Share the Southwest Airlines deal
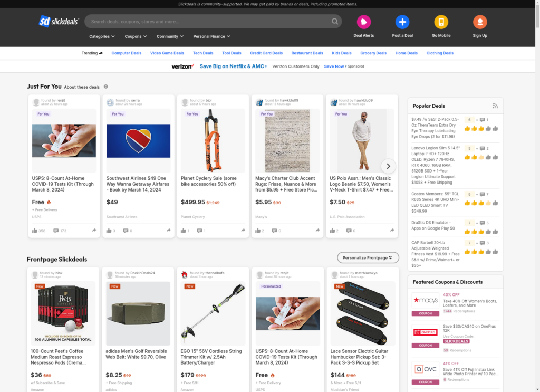This screenshot has width=540, height=392. [168, 230]
